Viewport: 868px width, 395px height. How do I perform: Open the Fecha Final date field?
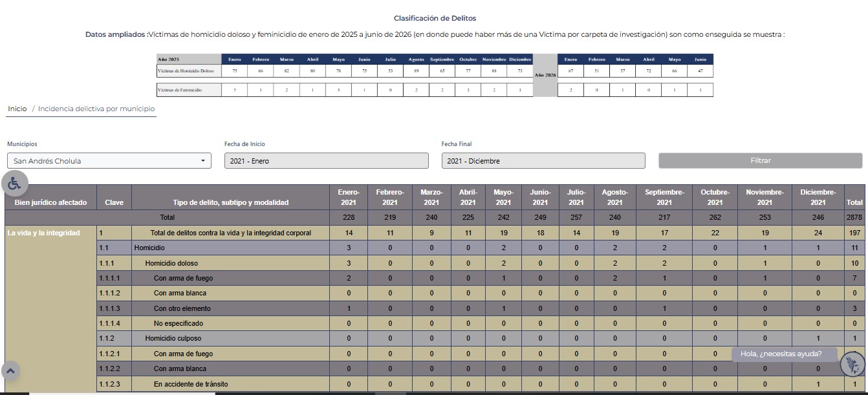click(x=543, y=160)
